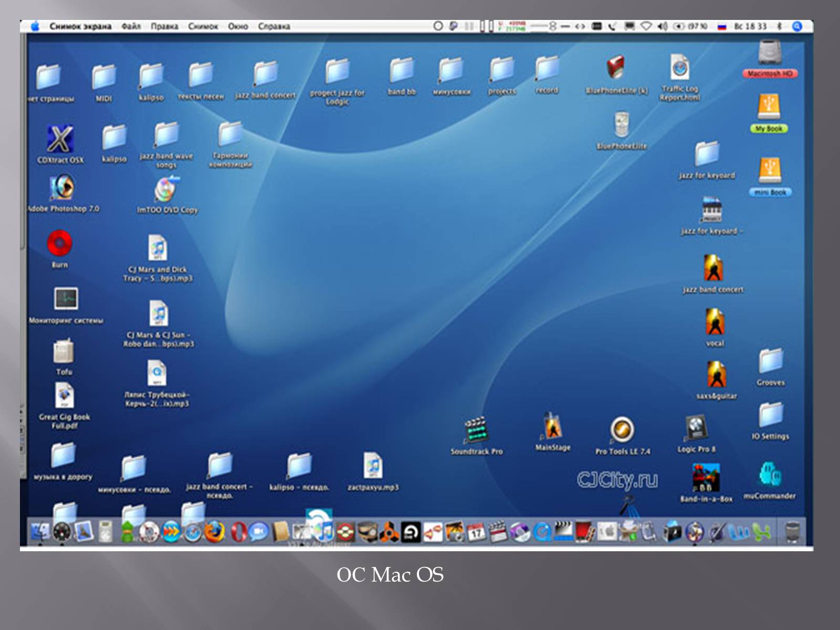Viewport: 840px width, 630px height.
Task: Launch Opera from the Dock
Action: [239, 532]
